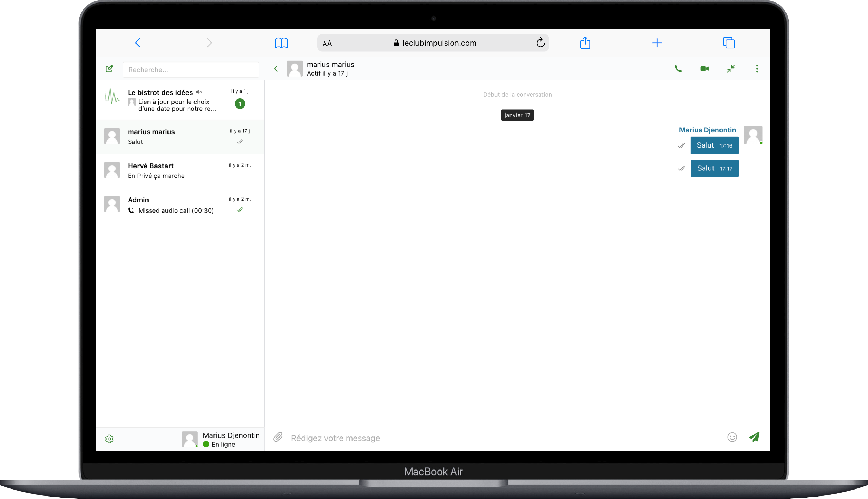Viewport: 868px width, 499px height.
Task: Open Le bistrot des idées conversation
Action: 180,100
